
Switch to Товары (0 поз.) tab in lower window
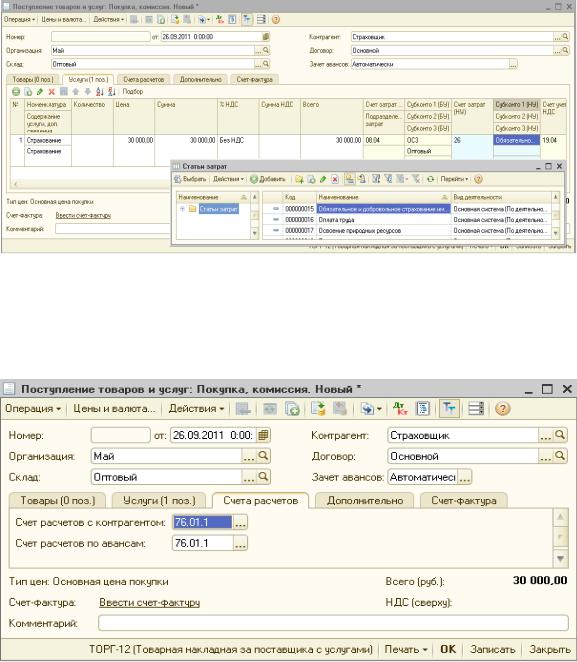point(58,501)
